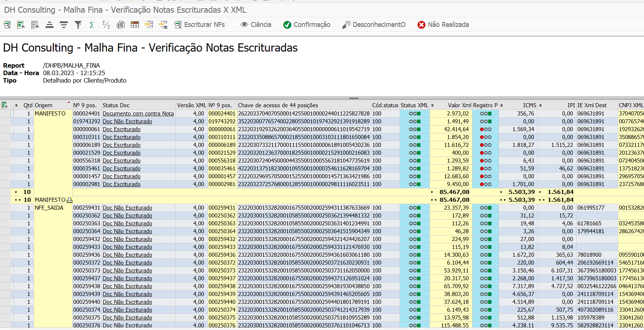Click the Cód.status column header

385,105
